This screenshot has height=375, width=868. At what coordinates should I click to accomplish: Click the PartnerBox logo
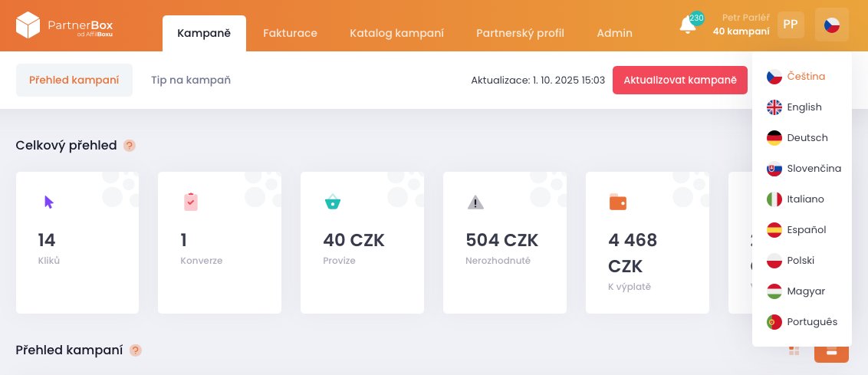pyautogui.click(x=64, y=25)
